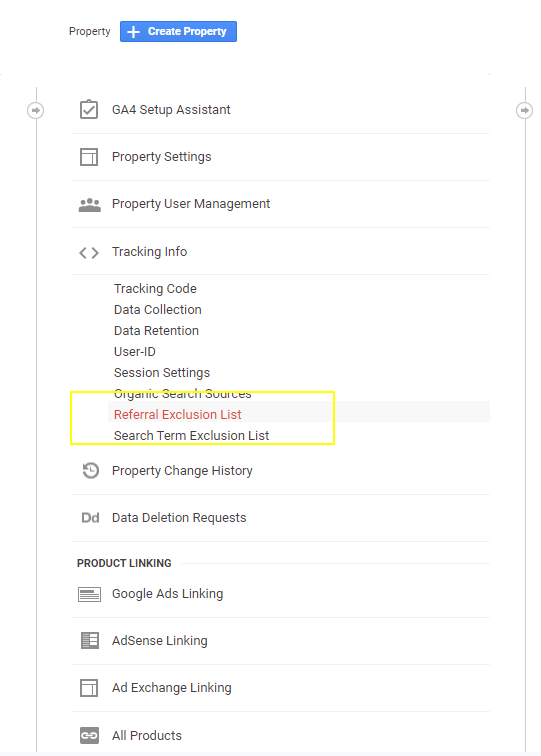Open Referral Exclusion List
The width and height of the screenshot is (541, 756).
pos(177,414)
